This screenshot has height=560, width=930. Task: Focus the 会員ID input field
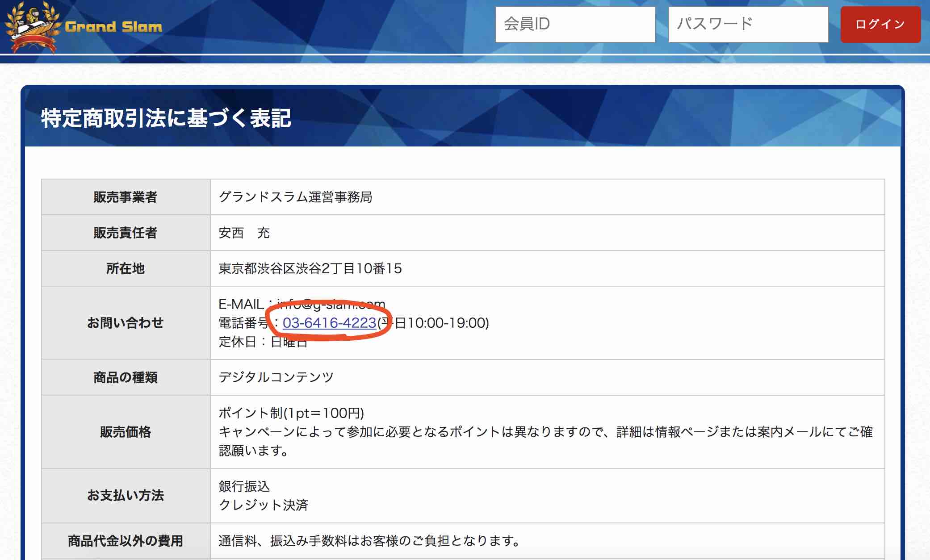pos(574,25)
